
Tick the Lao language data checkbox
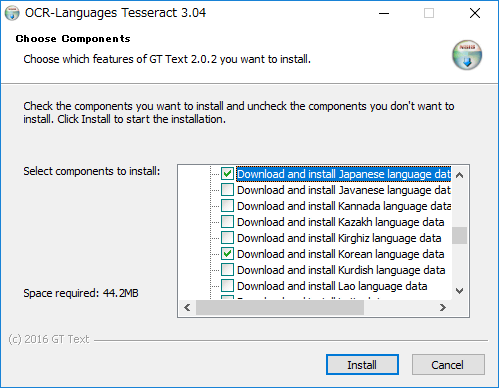pyautogui.click(x=227, y=286)
